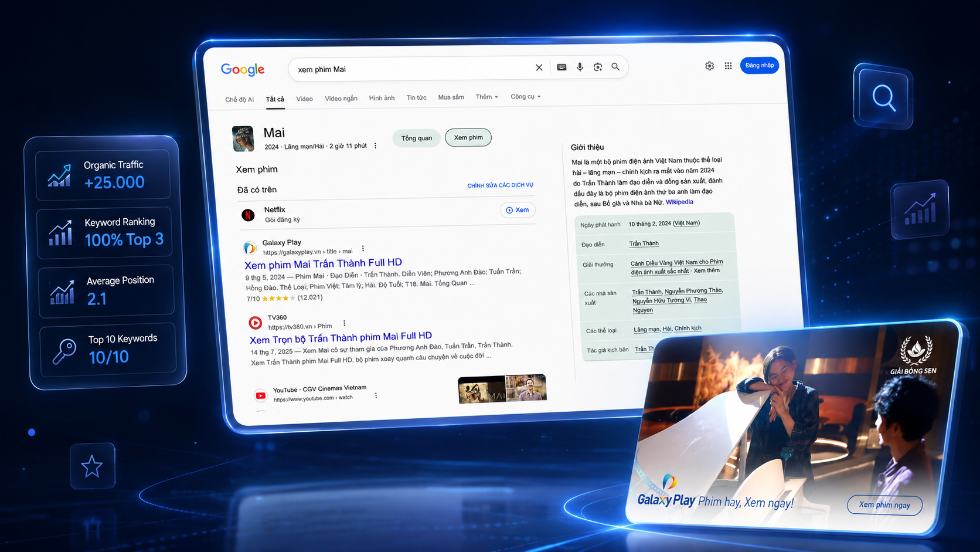The height and width of the screenshot is (552, 980).
Task: Open the result Xem phim Mai Trấn Thành Full HD
Action: pos(323,264)
